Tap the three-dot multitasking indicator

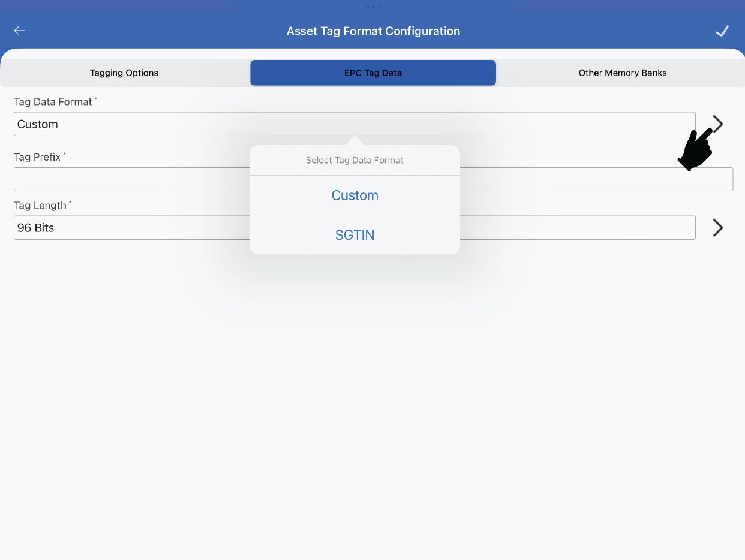click(372, 7)
